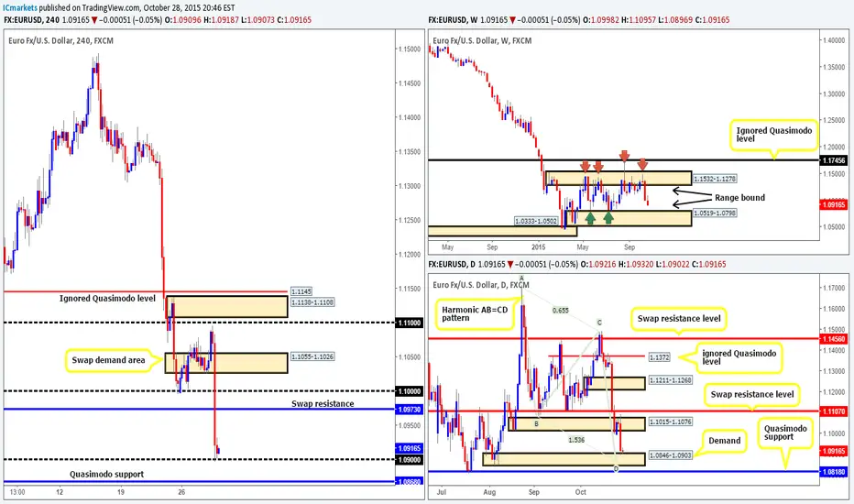This screenshot has width=854, height=504.
Task: Select the 'Euro Fx/U.S. Dollar, D, FXCM' chart title
Action: (x=481, y=284)
